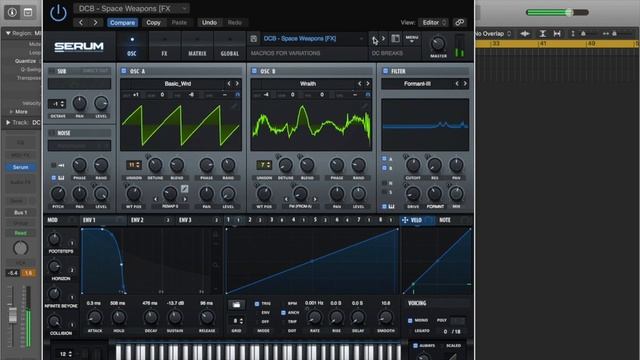Image resolution: width=640 pixels, height=360 pixels.
Task: Switch to the OSC tab
Action: click(132, 47)
